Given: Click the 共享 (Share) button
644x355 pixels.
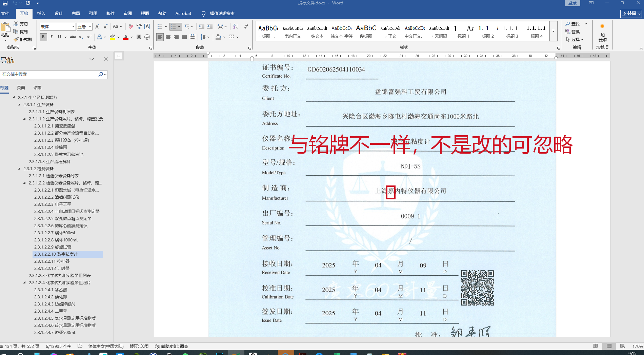Looking at the screenshot, I should point(631,14).
